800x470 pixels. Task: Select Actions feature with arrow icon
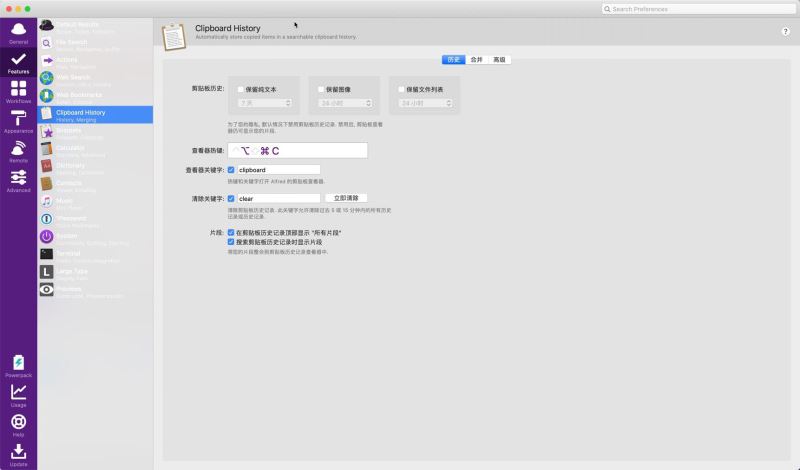point(95,62)
